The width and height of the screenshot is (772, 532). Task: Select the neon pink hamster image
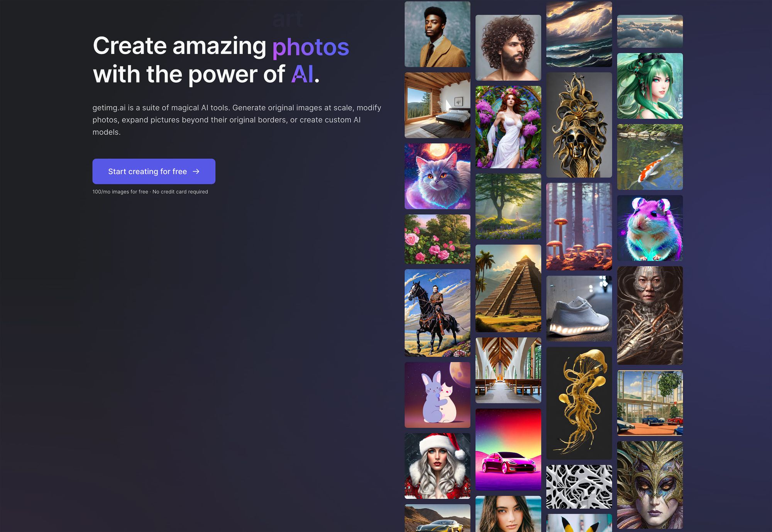(x=650, y=228)
